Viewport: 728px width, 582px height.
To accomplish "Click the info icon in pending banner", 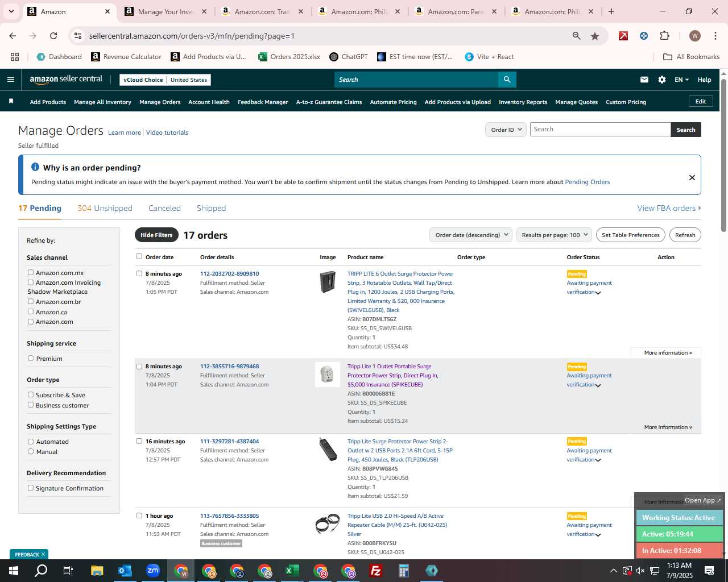I will point(35,167).
